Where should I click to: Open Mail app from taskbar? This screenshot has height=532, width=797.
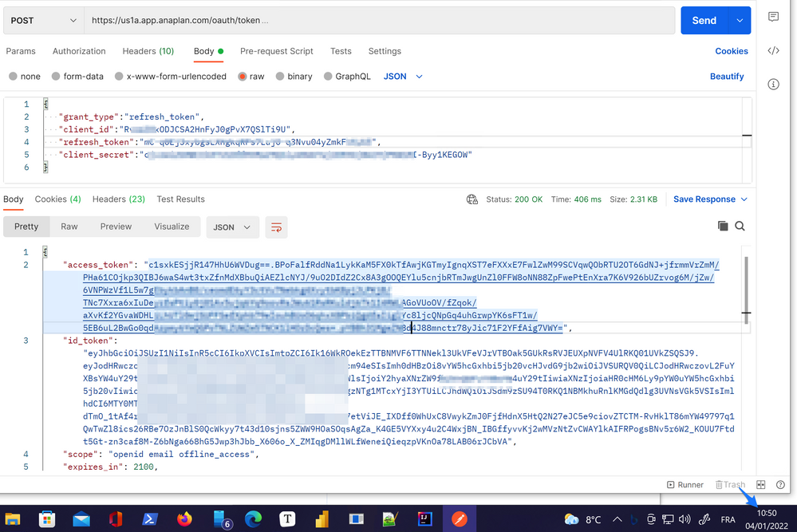pyautogui.click(x=81, y=518)
